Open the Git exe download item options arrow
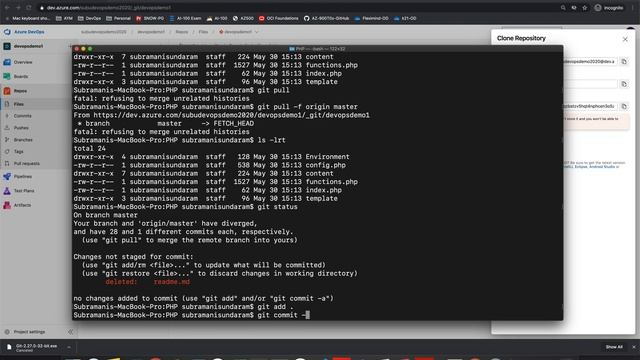The width and height of the screenshot is (640, 360). [69, 347]
